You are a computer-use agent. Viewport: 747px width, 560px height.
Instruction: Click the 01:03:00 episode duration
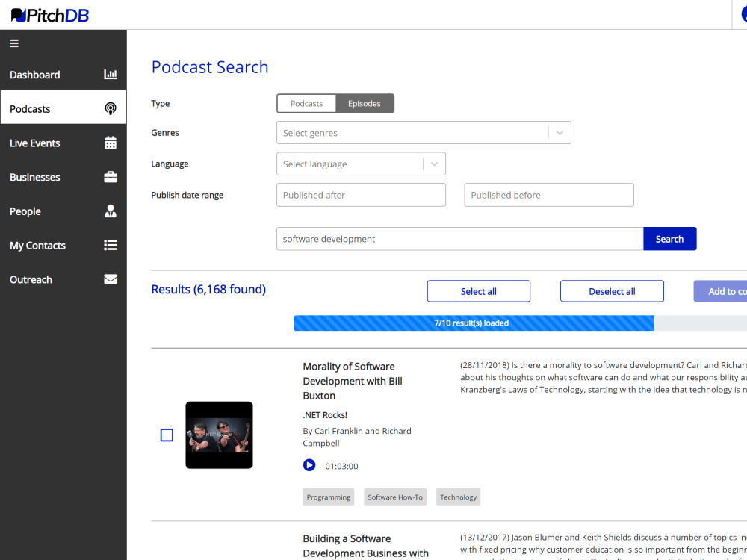[x=341, y=466]
